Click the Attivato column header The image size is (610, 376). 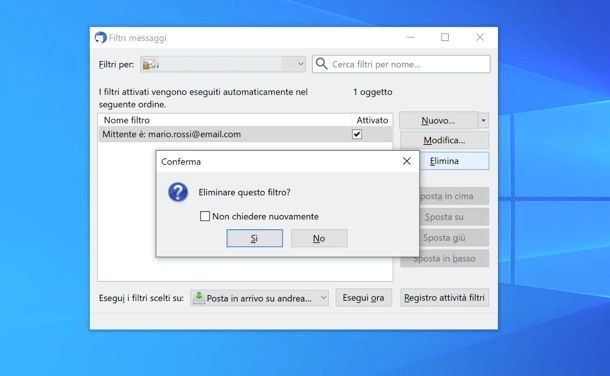click(372, 120)
